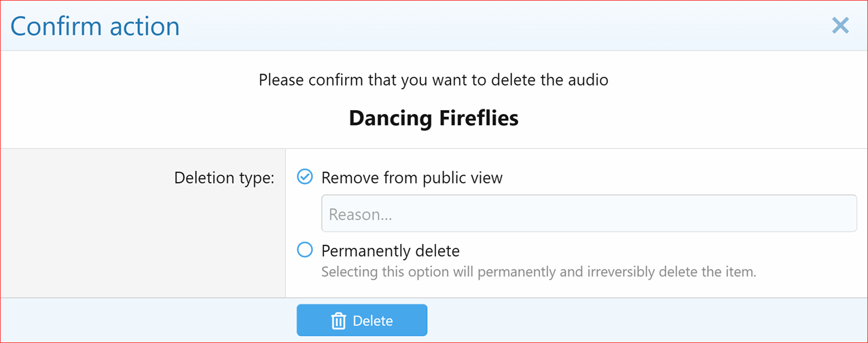Click the 'Permanently delete' label text
The width and height of the screenshot is (868, 343).
391,251
